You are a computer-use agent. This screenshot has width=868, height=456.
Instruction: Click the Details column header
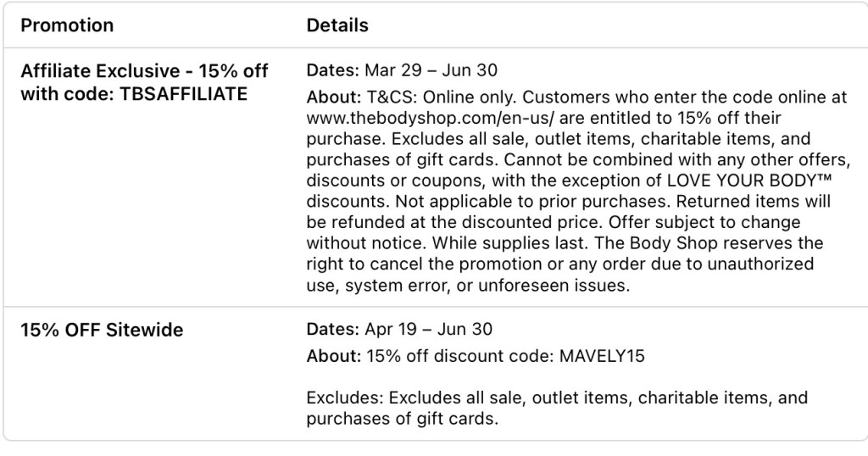[337, 25]
